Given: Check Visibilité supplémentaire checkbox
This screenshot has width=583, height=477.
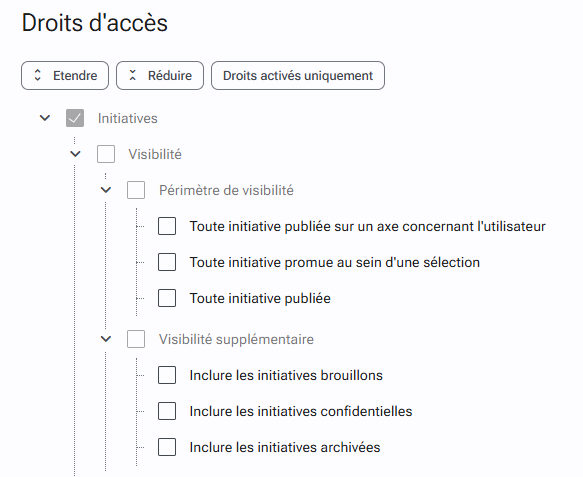Looking at the screenshot, I should 136,339.
